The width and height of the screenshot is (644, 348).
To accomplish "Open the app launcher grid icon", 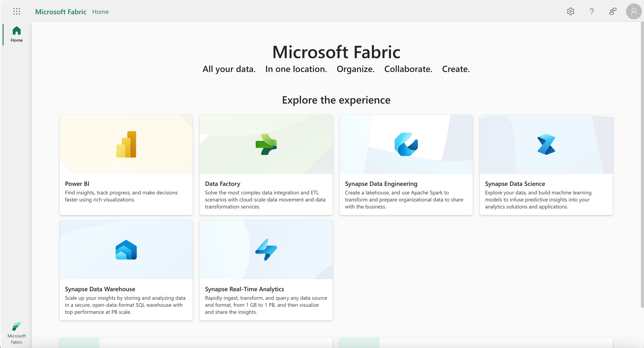I will [x=17, y=12].
